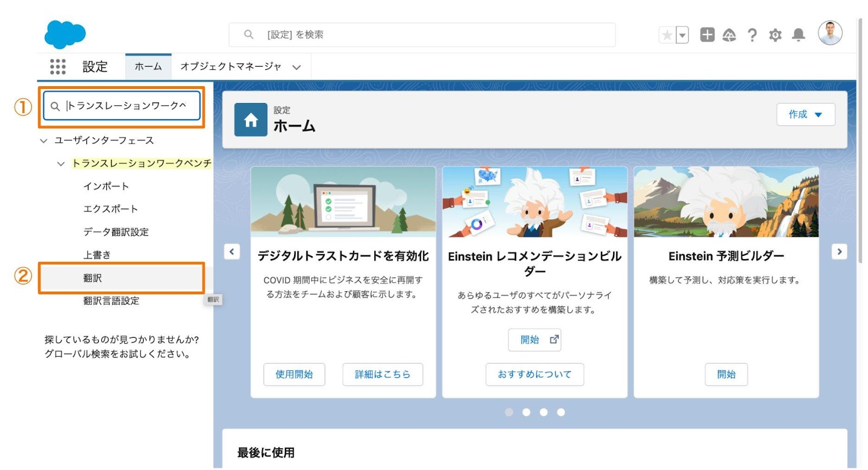The height and width of the screenshot is (470, 868).
Task: Click the Einstein 予測ビルダー card title
Action: (x=726, y=256)
